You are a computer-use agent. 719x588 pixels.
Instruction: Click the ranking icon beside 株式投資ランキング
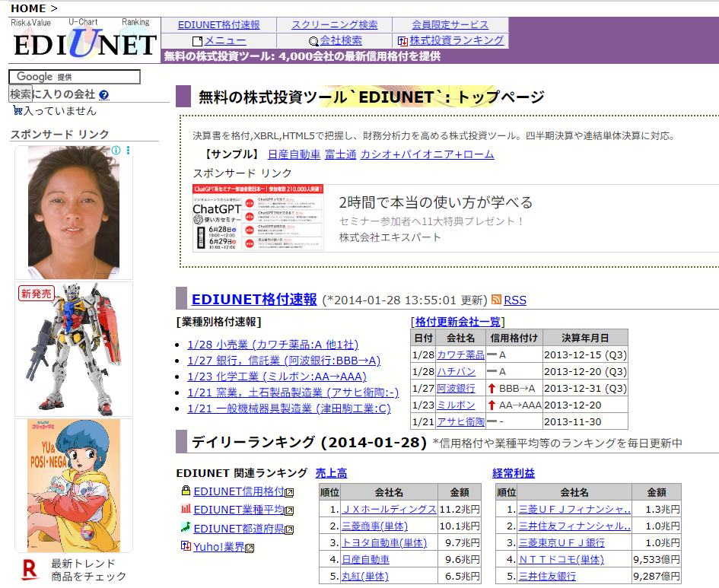(x=402, y=41)
